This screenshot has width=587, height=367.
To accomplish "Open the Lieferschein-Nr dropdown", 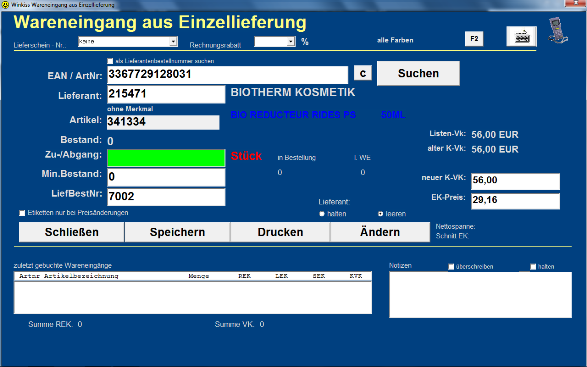I will click(x=173, y=42).
